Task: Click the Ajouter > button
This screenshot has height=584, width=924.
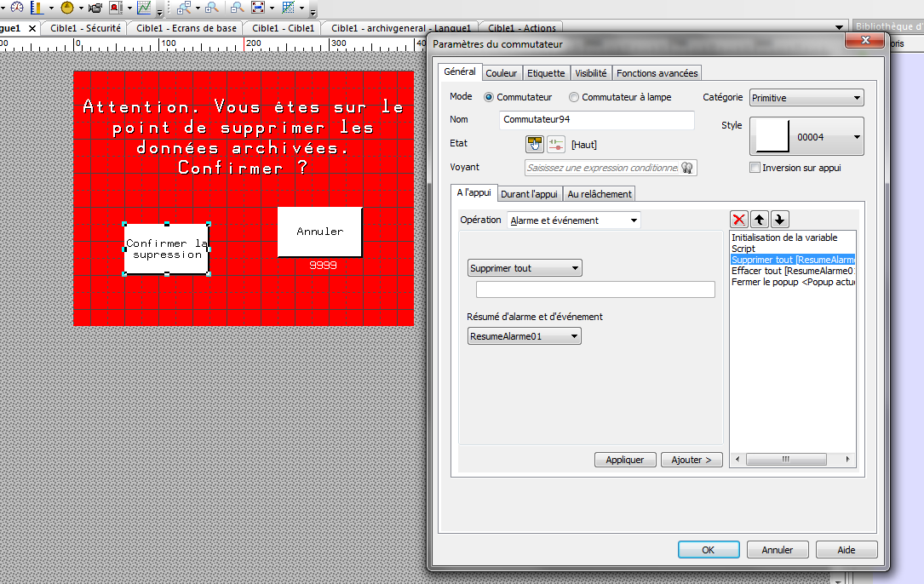Action: coord(692,460)
